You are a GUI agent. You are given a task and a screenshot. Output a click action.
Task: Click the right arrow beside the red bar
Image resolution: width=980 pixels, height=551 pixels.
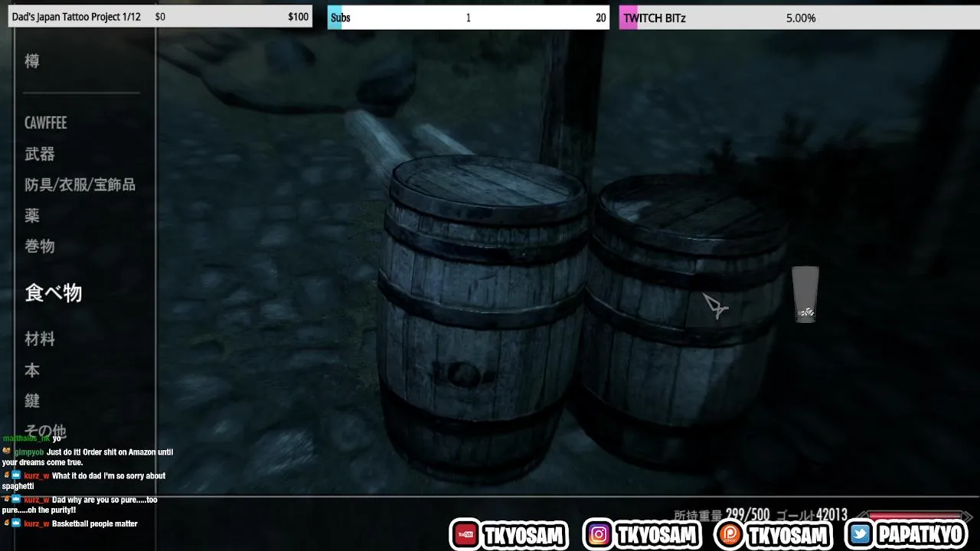pos(967,517)
